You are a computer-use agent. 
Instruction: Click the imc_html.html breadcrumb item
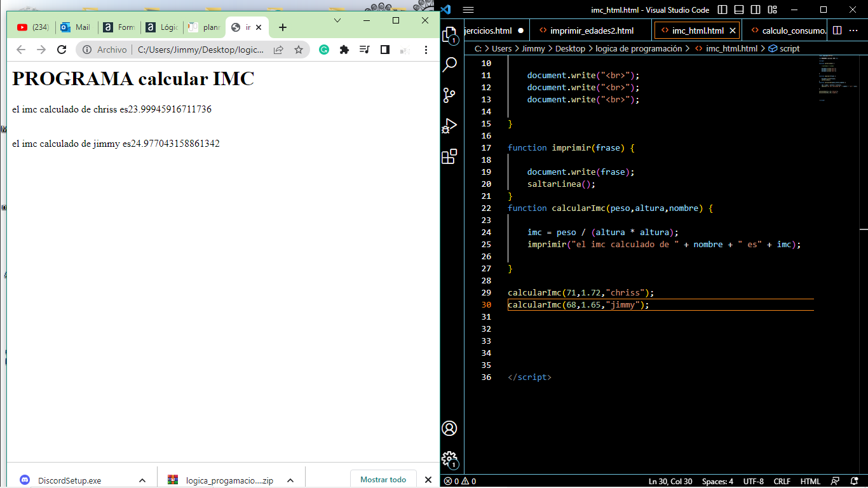pos(726,48)
